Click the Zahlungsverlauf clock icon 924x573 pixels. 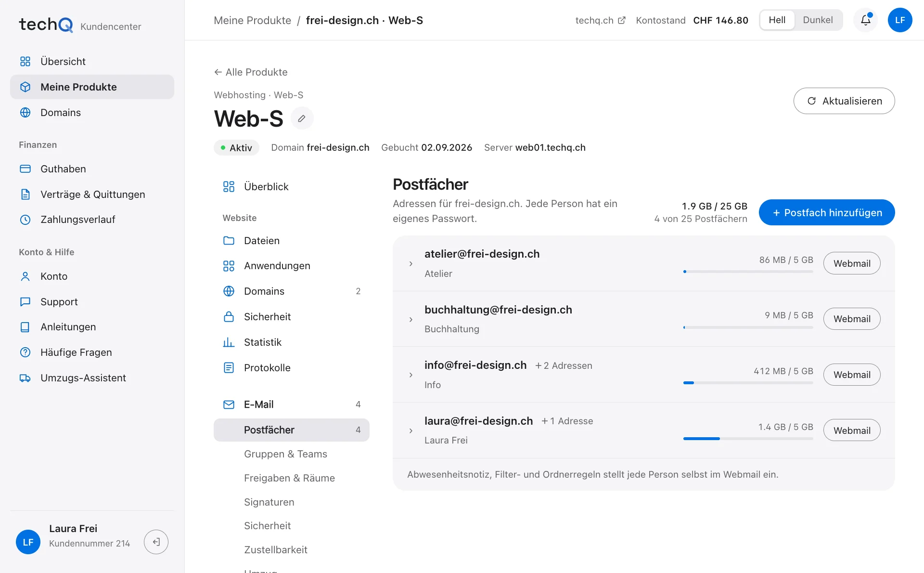click(x=26, y=220)
